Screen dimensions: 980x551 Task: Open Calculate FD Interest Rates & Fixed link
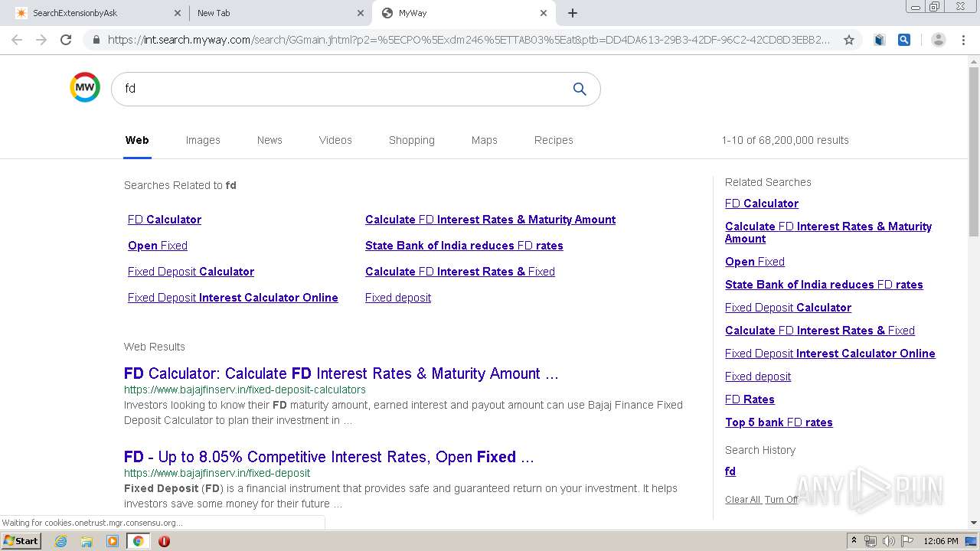click(x=460, y=272)
